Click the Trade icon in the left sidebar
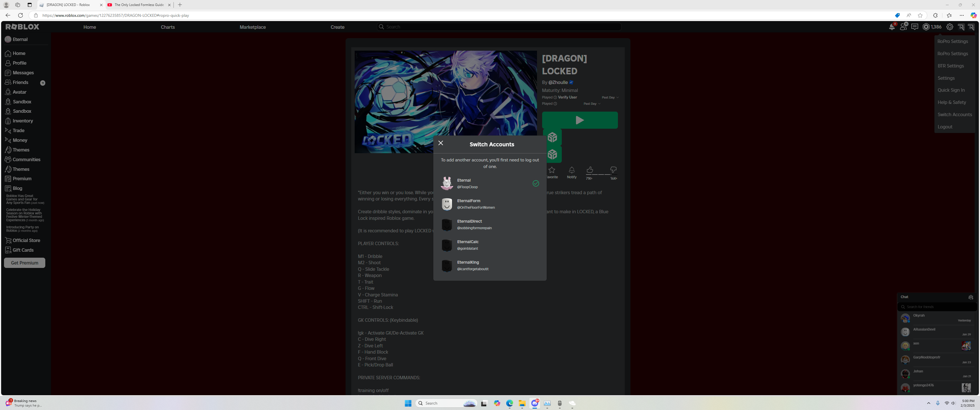980x410 pixels. [8, 130]
